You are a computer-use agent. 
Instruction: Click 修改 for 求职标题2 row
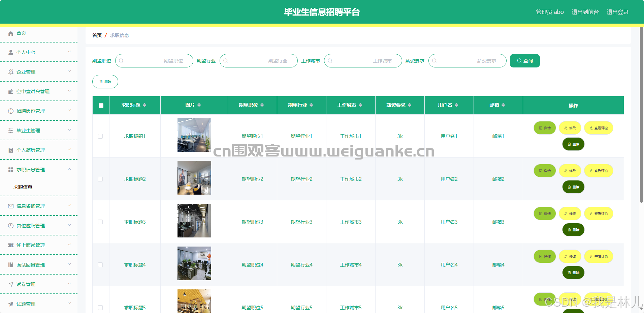pyautogui.click(x=570, y=171)
